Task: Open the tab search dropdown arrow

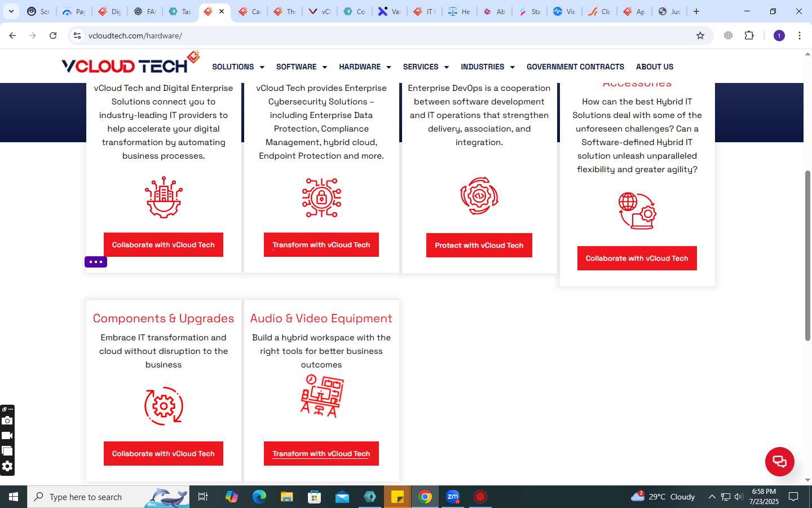Action: coord(11,11)
